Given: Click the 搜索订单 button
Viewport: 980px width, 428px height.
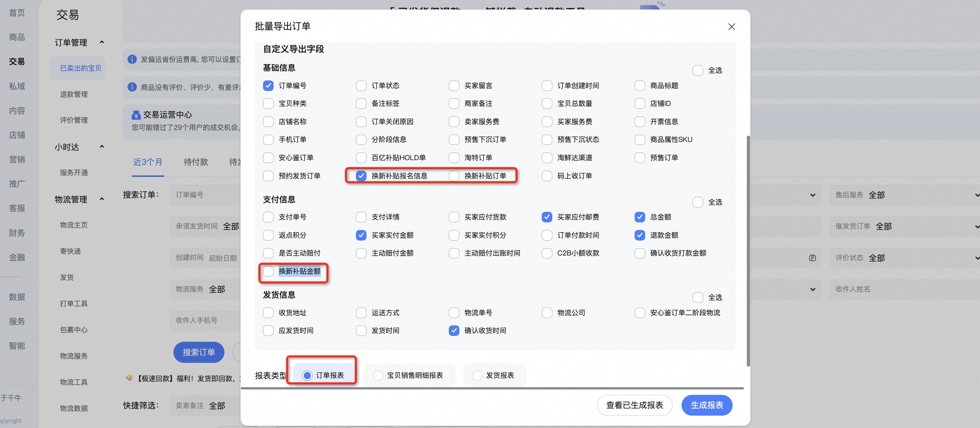Looking at the screenshot, I should click(x=199, y=352).
